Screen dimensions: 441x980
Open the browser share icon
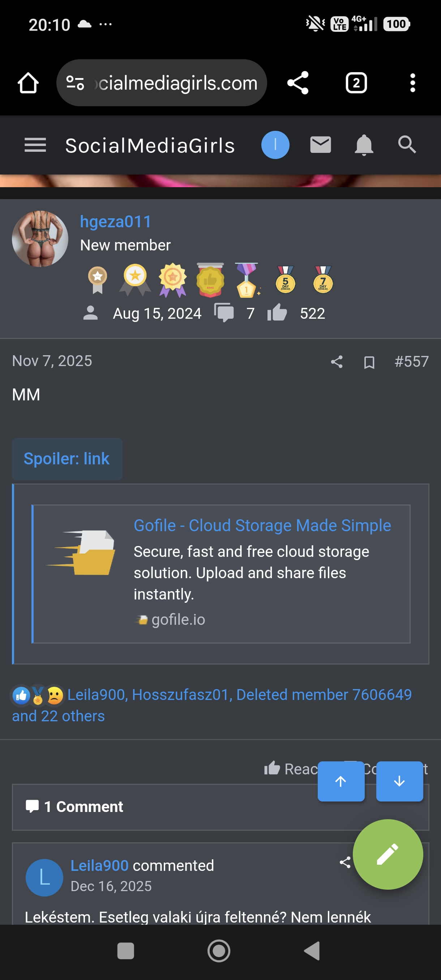pyautogui.click(x=297, y=83)
